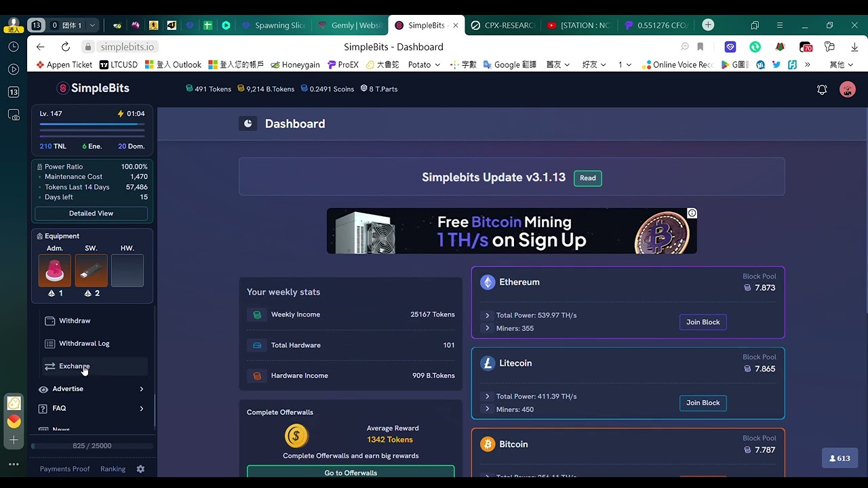Expand Litecoin Miners list
The image size is (868, 488).
[487, 409]
